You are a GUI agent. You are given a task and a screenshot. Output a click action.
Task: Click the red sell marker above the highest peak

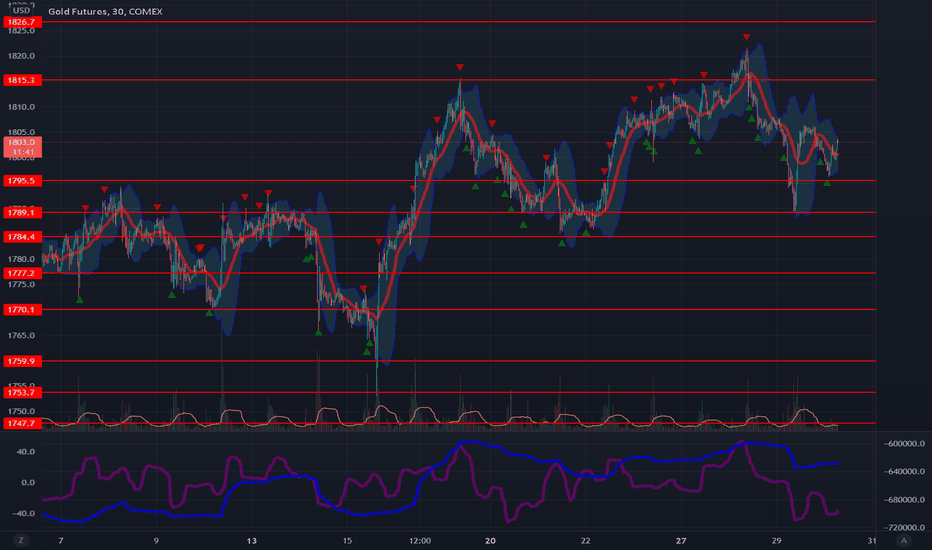(x=747, y=37)
